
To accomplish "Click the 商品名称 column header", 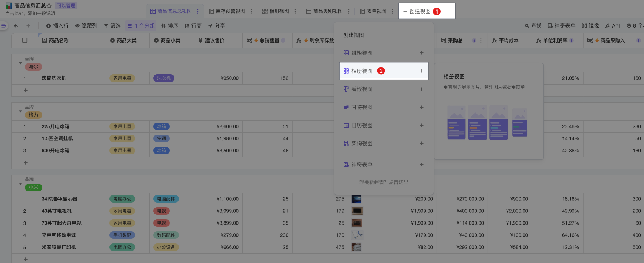I will 72,40.
